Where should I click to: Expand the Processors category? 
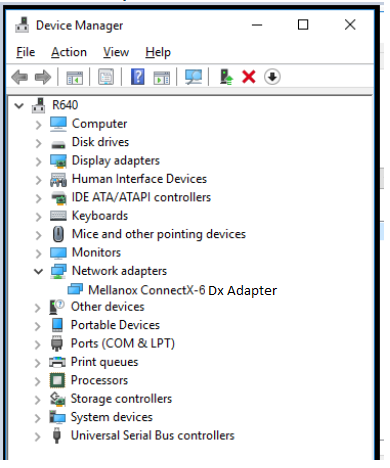point(37,381)
